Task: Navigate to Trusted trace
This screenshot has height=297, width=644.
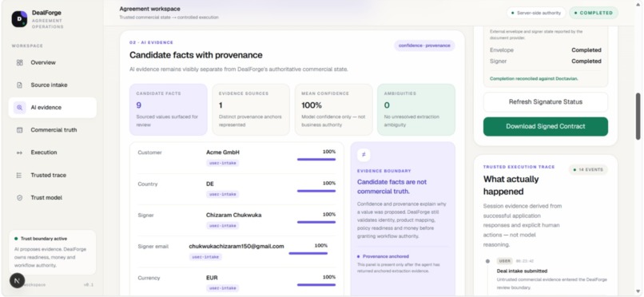Action: click(53, 175)
